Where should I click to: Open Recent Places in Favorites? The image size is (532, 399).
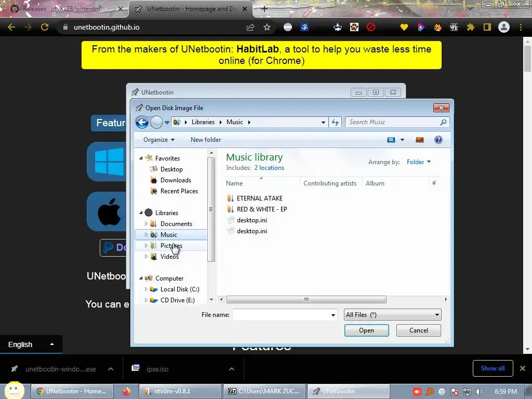(179, 191)
